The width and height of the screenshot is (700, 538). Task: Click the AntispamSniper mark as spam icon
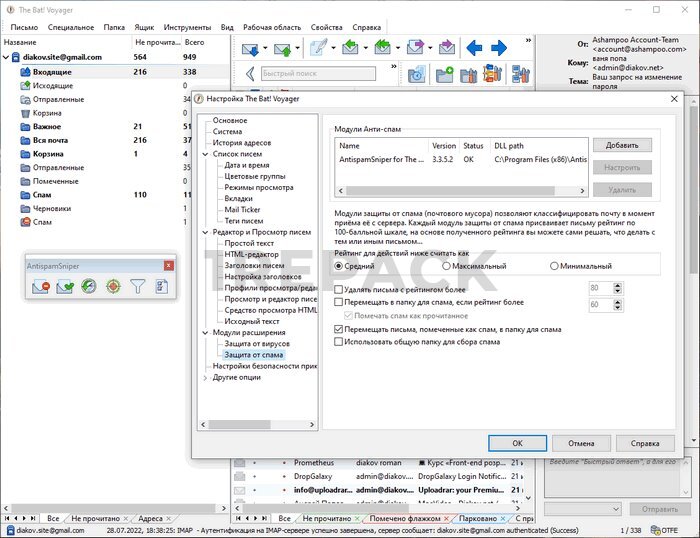coord(41,287)
